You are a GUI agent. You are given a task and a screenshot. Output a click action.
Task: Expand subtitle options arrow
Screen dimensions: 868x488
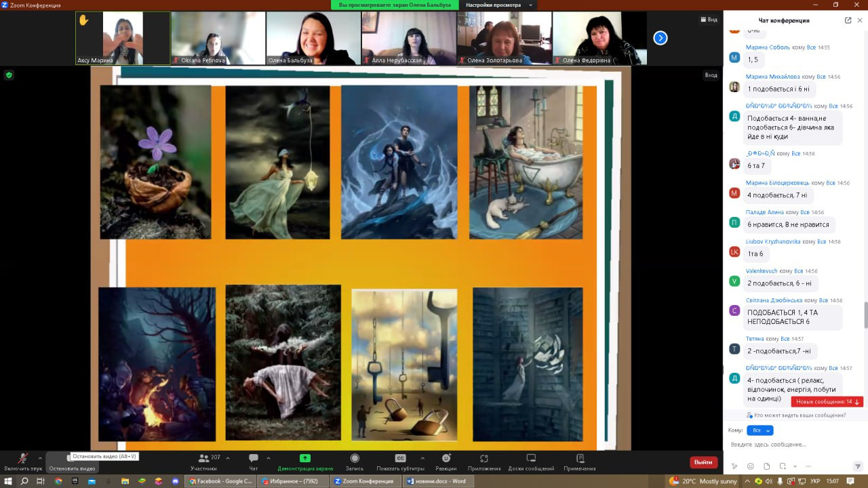pos(422,458)
